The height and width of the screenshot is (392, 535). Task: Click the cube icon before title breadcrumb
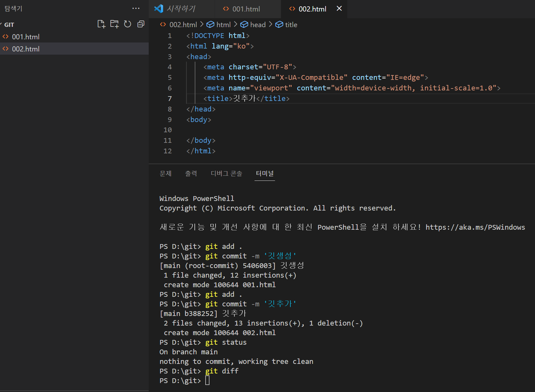tap(279, 25)
